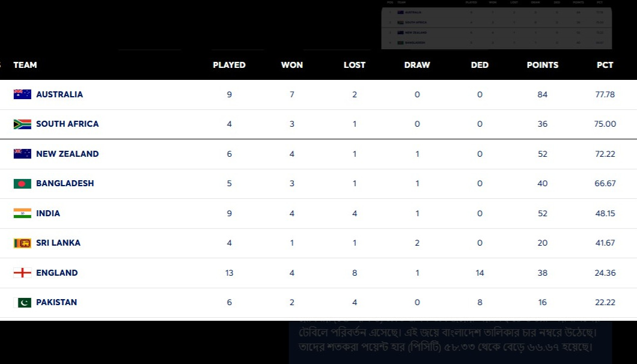Screen dimensions: 637x364
Task: Open the BANGLADESH team link
Action: click(x=65, y=183)
